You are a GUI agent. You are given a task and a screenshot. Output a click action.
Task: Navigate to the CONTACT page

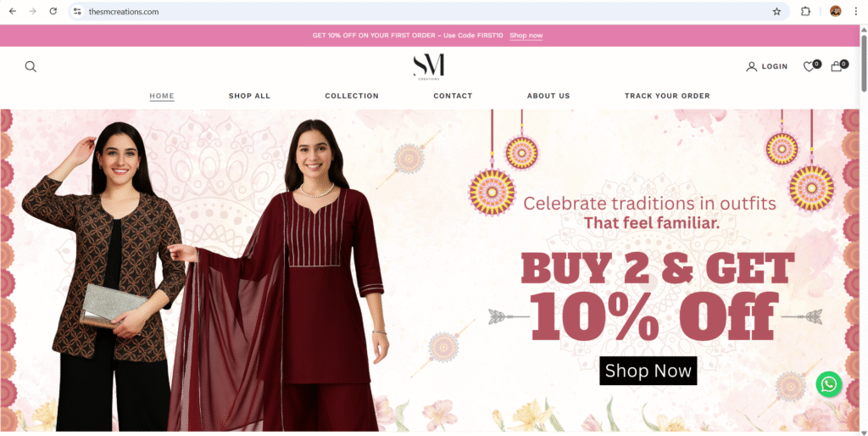click(453, 96)
